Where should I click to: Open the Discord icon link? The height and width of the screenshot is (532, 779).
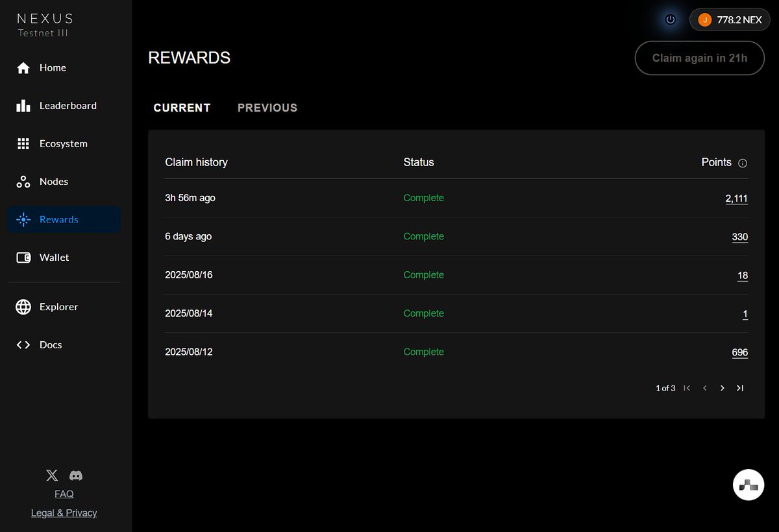click(76, 476)
